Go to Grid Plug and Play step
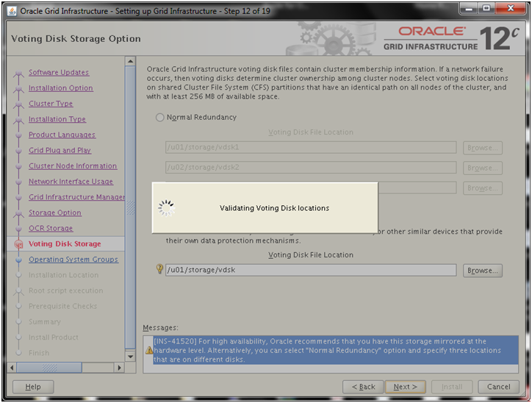The image size is (532, 403). [x=60, y=151]
